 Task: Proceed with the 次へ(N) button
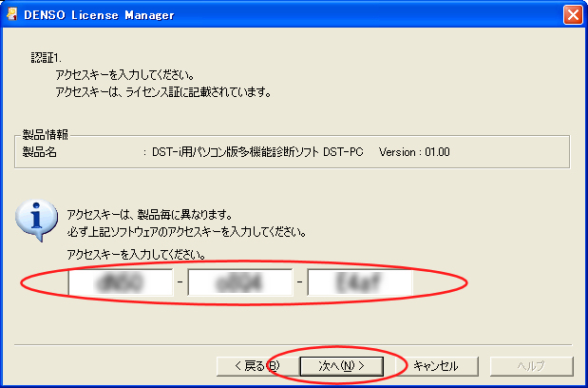pos(342,366)
